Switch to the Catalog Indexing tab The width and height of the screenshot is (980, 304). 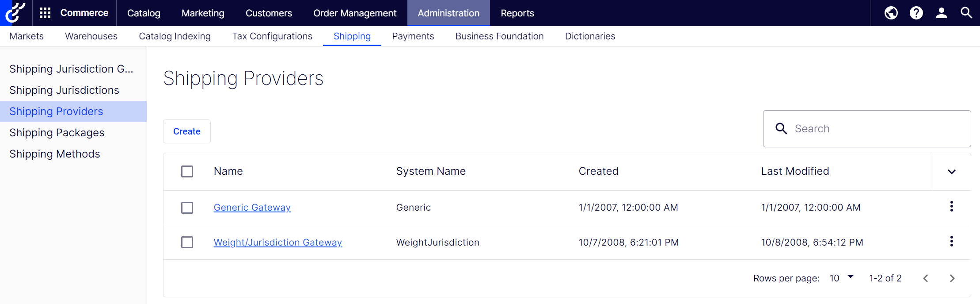pos(175,36)
